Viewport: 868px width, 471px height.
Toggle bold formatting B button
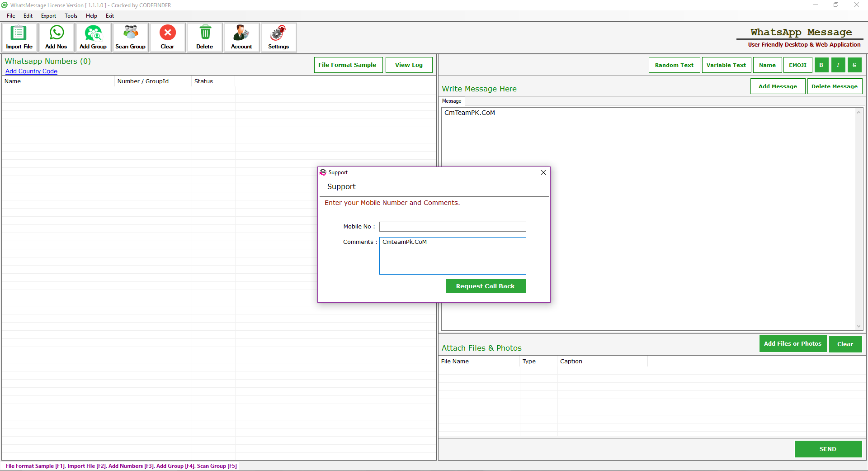[x=821, y=65]
